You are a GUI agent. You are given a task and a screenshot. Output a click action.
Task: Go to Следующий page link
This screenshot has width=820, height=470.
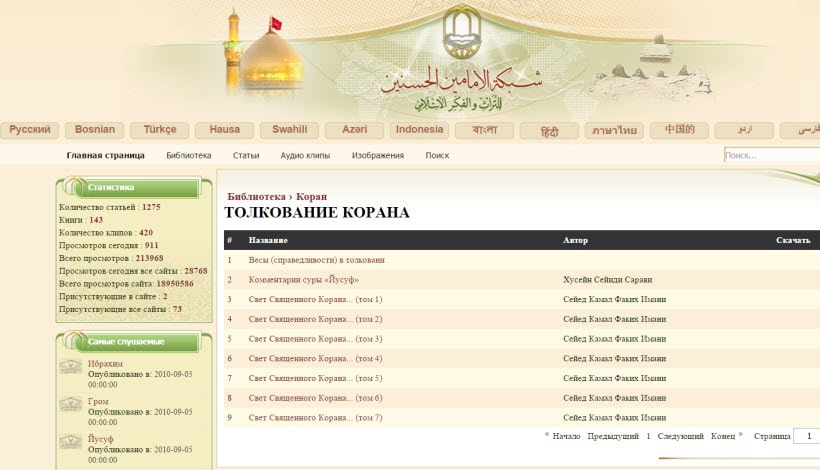(680, 436)
